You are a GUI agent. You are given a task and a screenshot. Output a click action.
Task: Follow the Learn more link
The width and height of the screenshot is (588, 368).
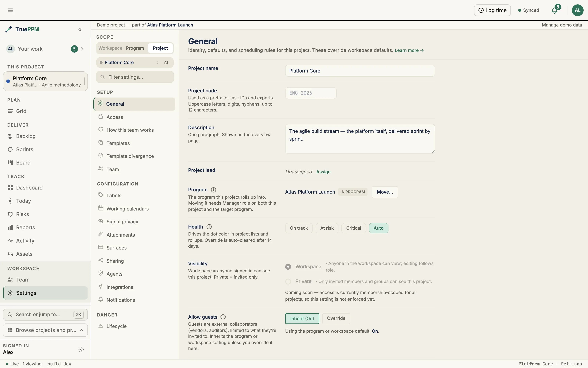point(409,50)
